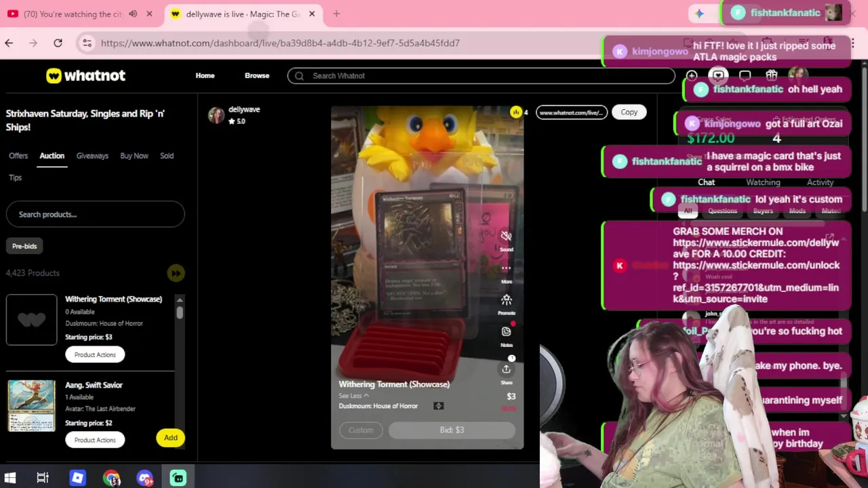Click the dellywave seller name

tap(244, 109)
